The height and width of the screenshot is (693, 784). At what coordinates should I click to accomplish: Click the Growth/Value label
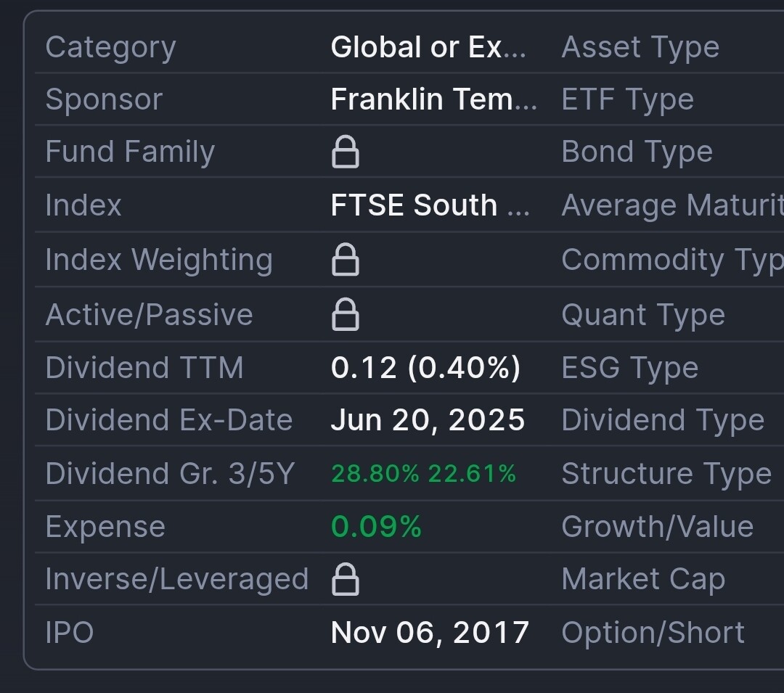pyautogui.click(x=657, y=527)
